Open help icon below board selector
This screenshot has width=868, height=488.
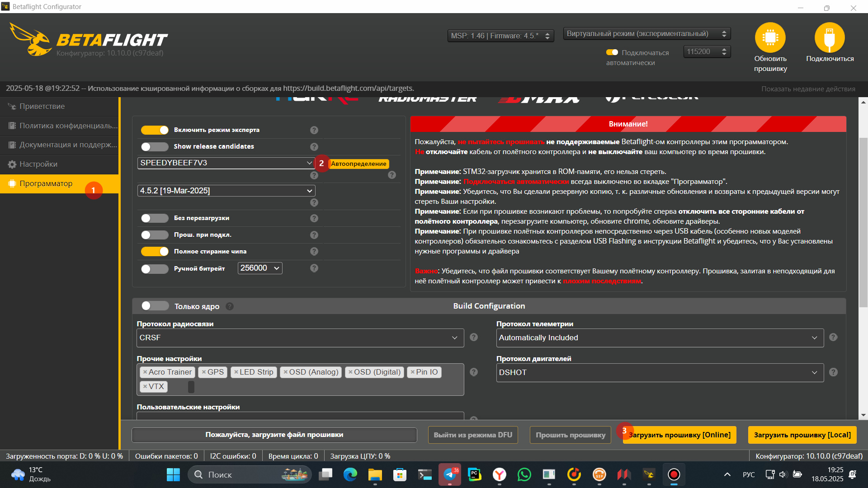coord(314,175)
